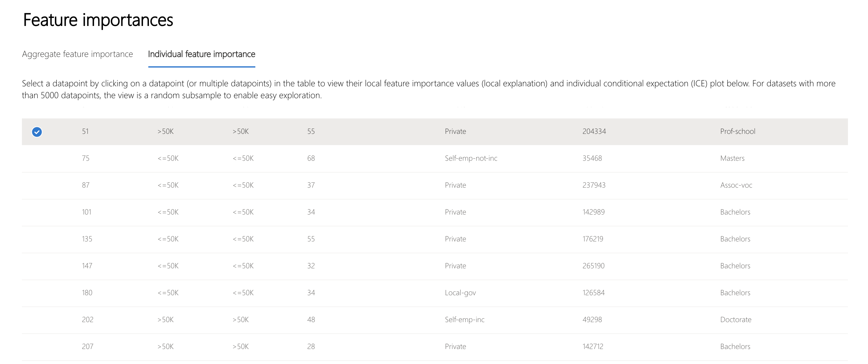Switch to Aggregate feature importance tab

[x=78, y=54]
